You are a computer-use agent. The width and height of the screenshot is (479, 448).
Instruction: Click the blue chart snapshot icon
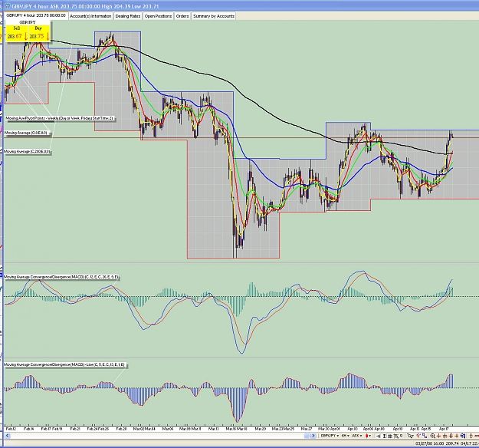click(462, 436)
